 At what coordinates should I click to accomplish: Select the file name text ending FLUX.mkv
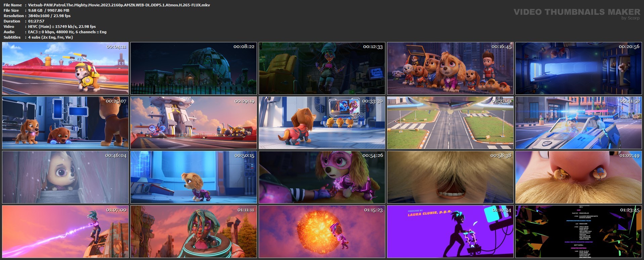click(119, 5)
